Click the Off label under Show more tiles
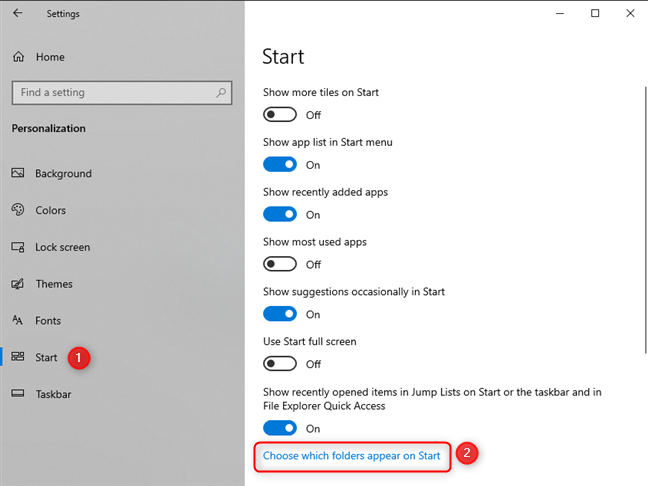 (313, 115)
